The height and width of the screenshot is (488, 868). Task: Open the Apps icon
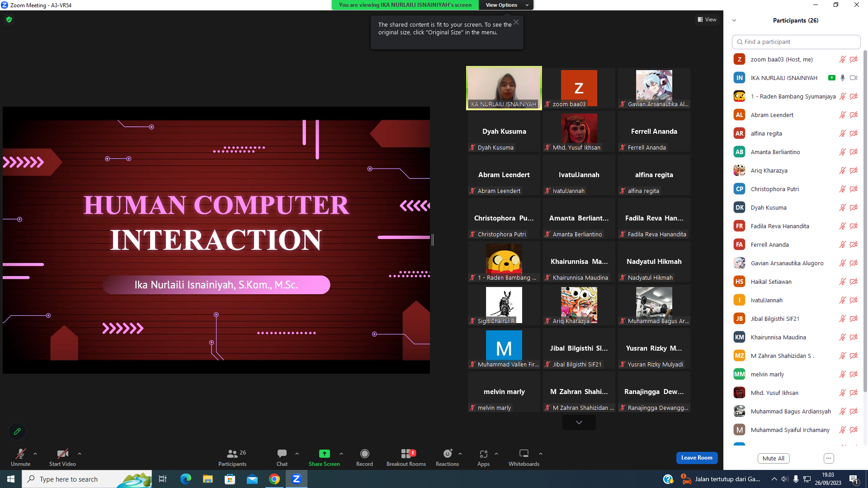tap(483, 454)
